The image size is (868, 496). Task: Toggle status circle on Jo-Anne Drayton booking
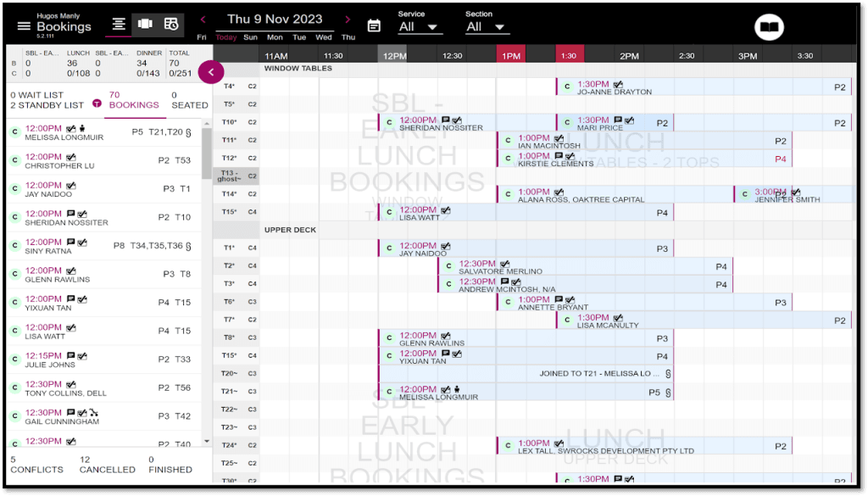coord(567,87)
